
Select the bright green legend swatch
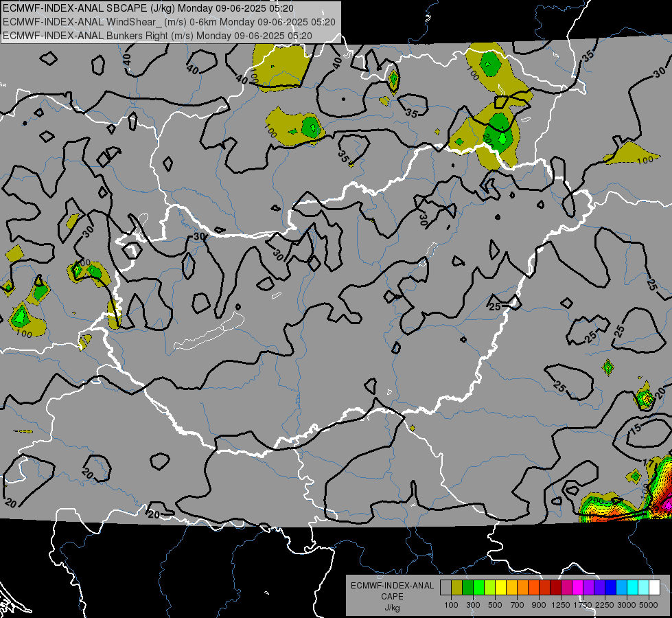coord(478,588)
